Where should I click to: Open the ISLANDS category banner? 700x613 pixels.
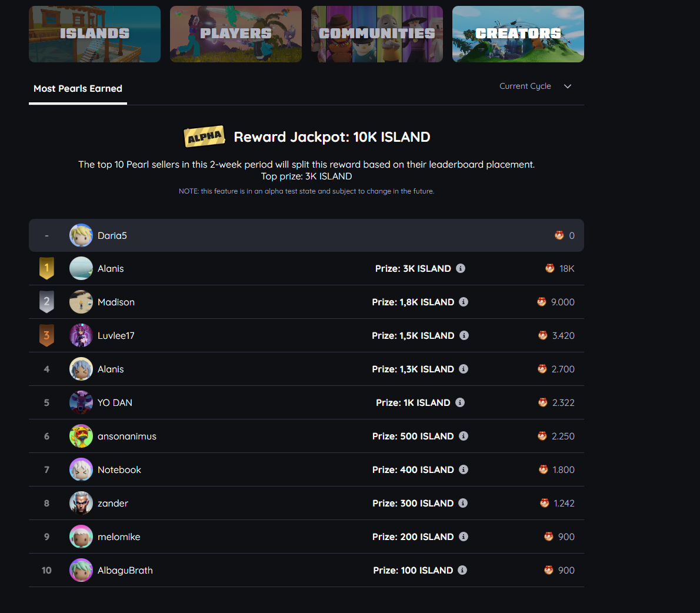95,34
